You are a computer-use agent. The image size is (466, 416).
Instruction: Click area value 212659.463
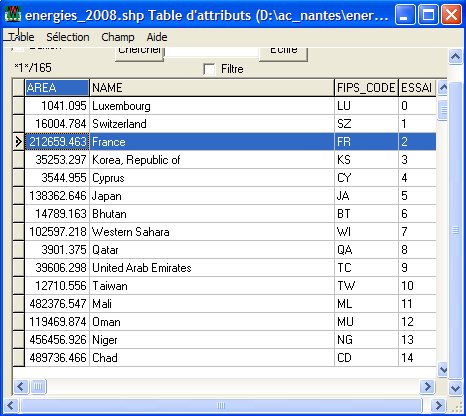point(57,142)
